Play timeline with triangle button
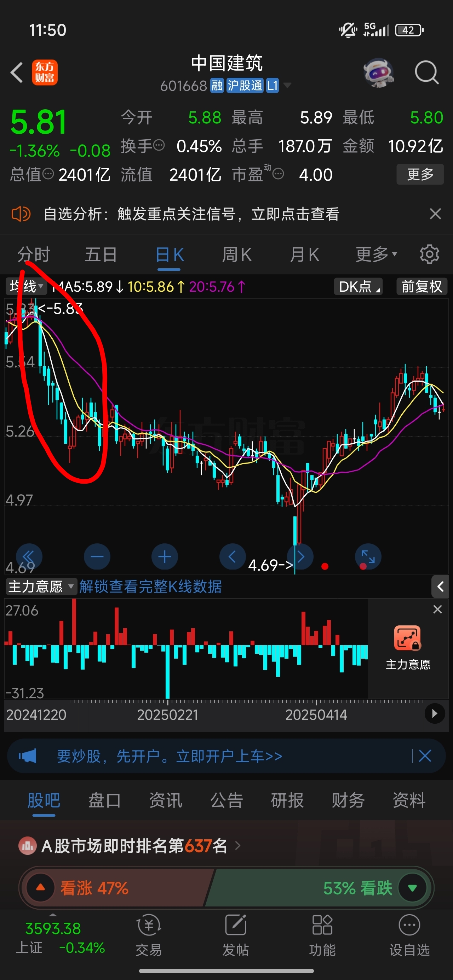The width and height of the screenshot is (453, 980). tap(435, 713)
